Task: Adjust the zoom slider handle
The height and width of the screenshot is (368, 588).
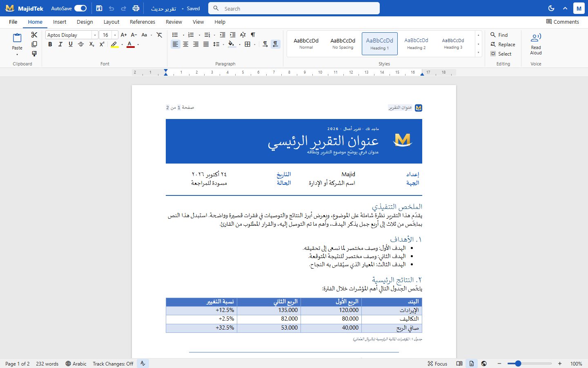Action: click(x=518, y=364)
